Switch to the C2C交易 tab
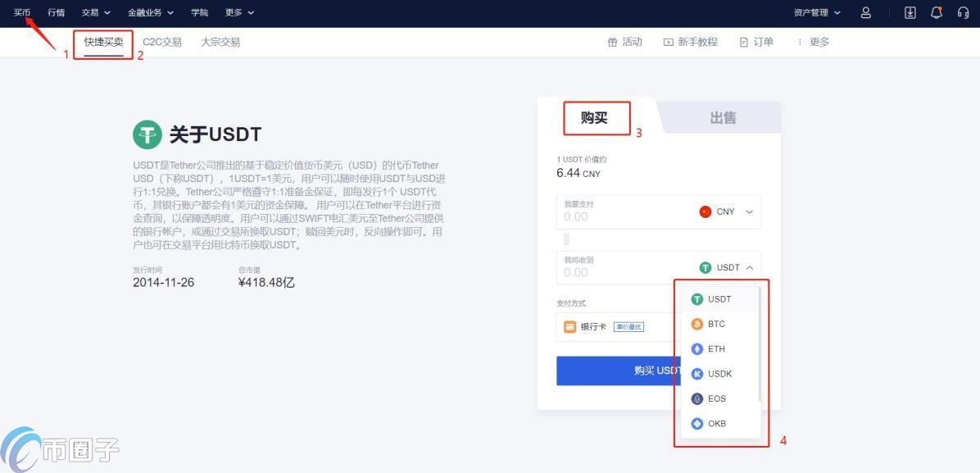 click(162, 41)
